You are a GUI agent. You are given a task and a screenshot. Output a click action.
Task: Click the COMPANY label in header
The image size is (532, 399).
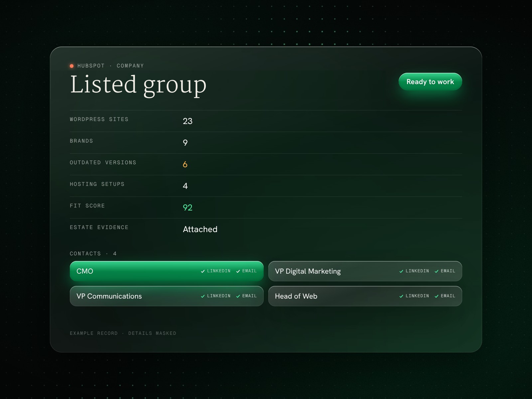(130, 66)
